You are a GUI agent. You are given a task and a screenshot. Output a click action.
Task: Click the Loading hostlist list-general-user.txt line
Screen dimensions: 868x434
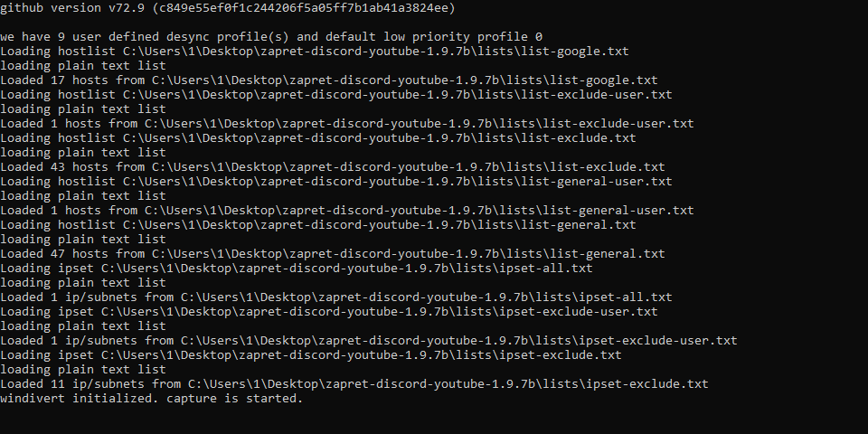(x=335, y=182)
